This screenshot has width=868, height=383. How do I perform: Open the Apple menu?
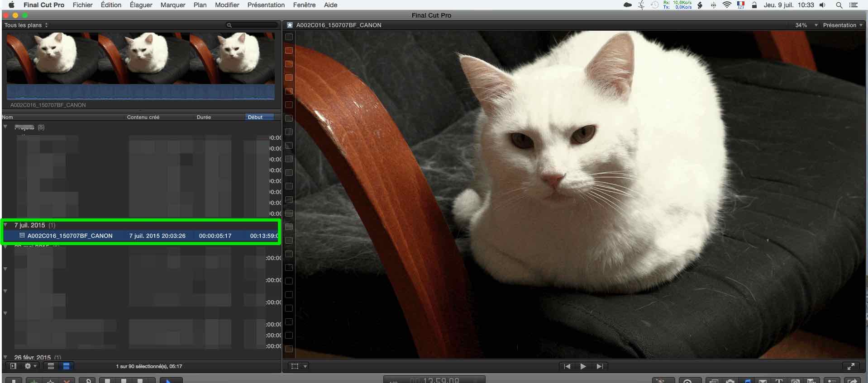pyautogui.click(x=11, y=5)
